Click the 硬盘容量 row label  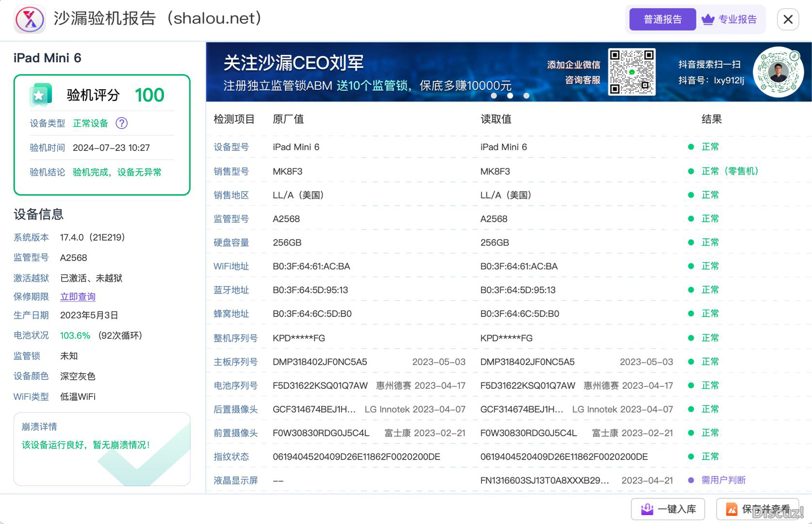231,243
